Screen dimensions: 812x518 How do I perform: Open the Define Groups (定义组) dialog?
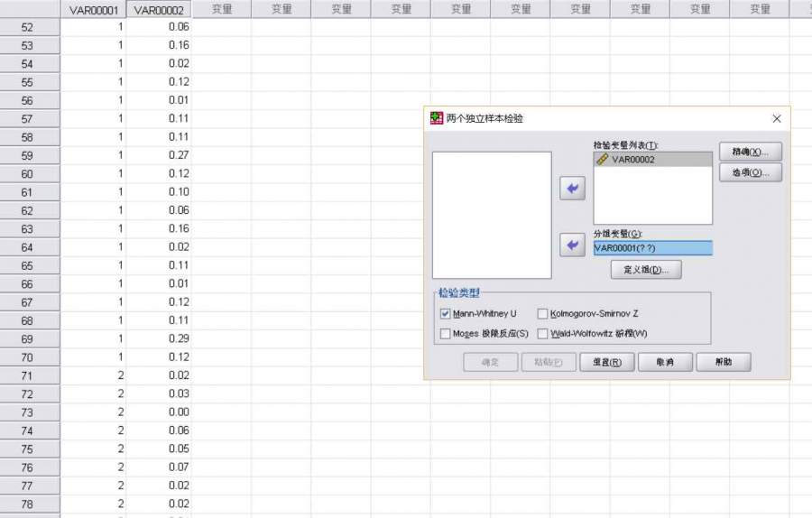(x=645, y=270)
